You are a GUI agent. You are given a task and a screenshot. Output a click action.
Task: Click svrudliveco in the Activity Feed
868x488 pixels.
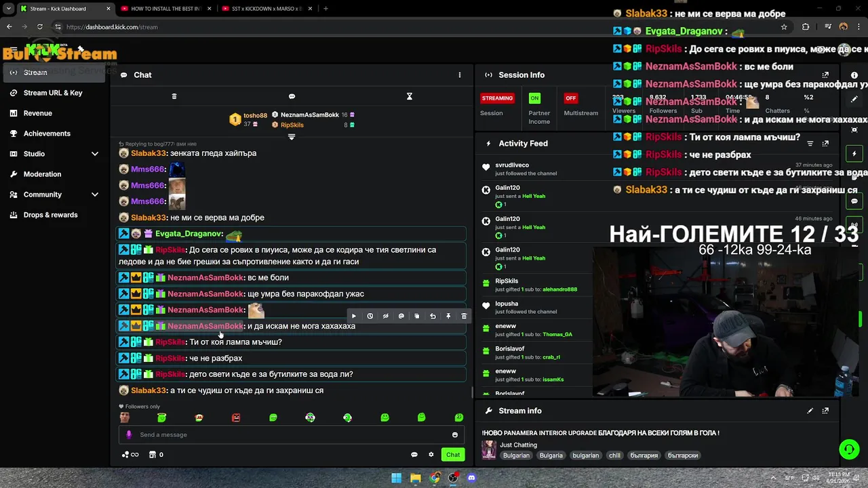click(512, 165)
